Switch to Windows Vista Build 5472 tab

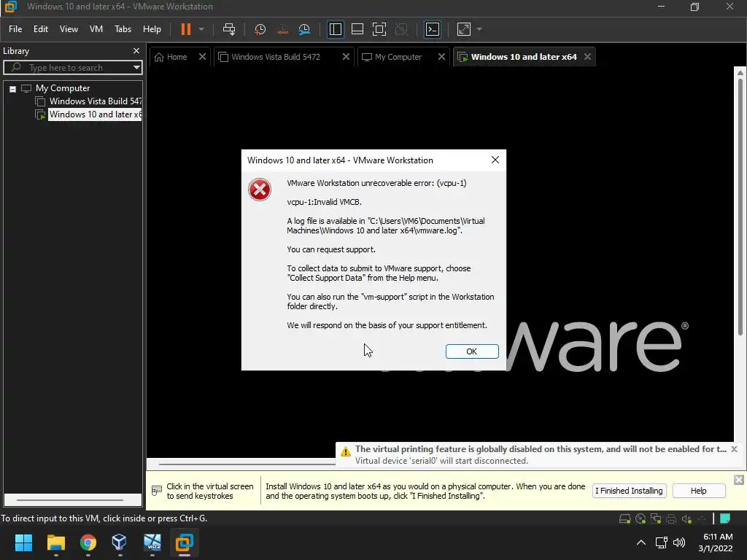click(x=276, y=57)
